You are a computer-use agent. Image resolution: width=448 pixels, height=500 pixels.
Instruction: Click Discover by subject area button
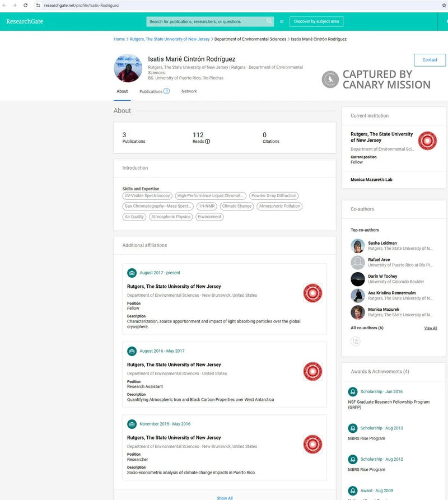(316, 21)
